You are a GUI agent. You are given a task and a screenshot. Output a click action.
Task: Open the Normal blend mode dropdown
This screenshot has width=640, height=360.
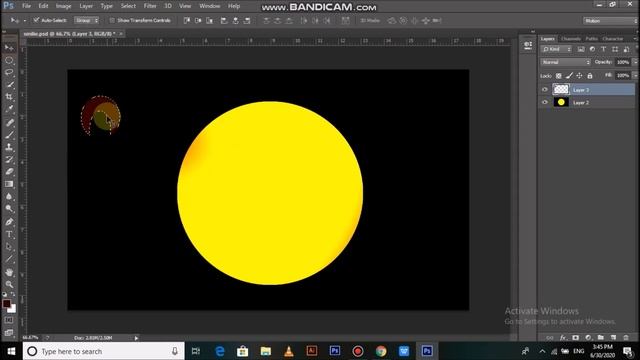pyautogui.click(x=565, y=62)
